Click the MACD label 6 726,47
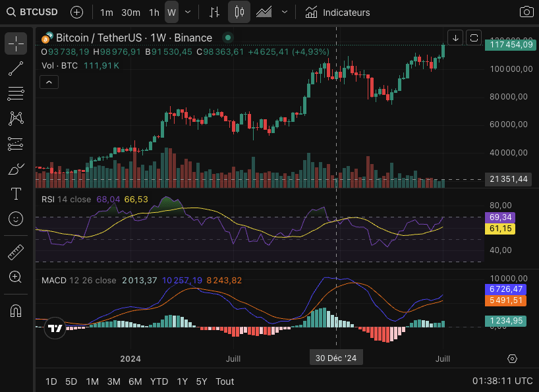Screen dimensions: 539x392 coord(505,289)
